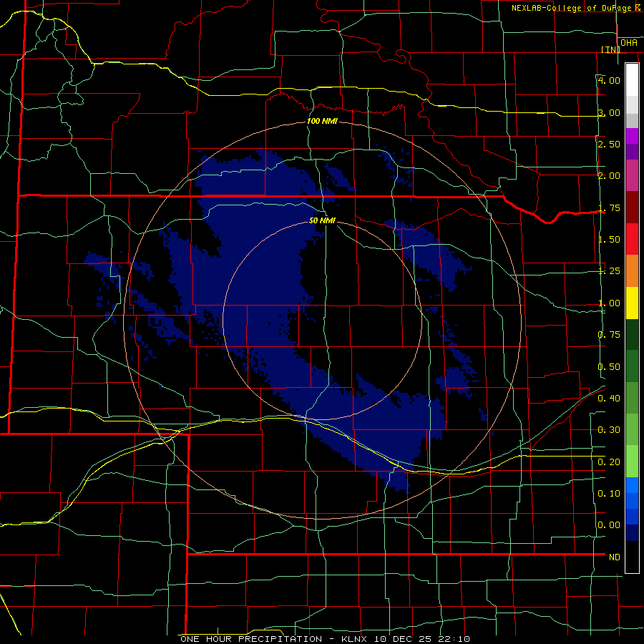The width and height of the screenshot is (644, 644).
Task: Click the 1.25 legend value
Action: (x=609, y=271)
